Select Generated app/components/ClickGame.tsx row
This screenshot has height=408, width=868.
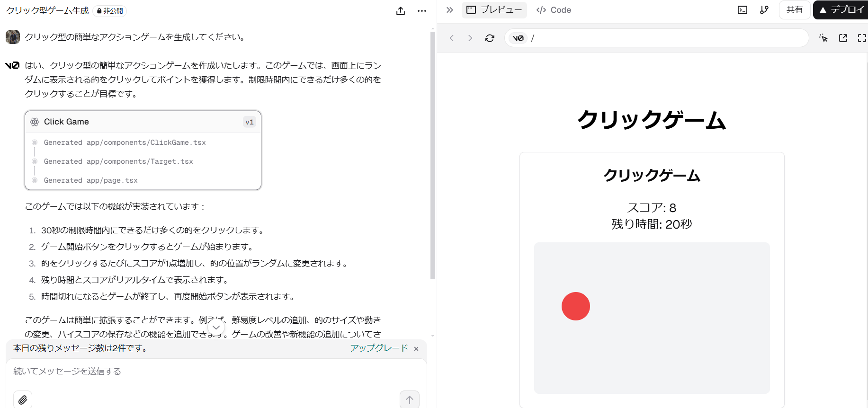(x=125, y=142)
